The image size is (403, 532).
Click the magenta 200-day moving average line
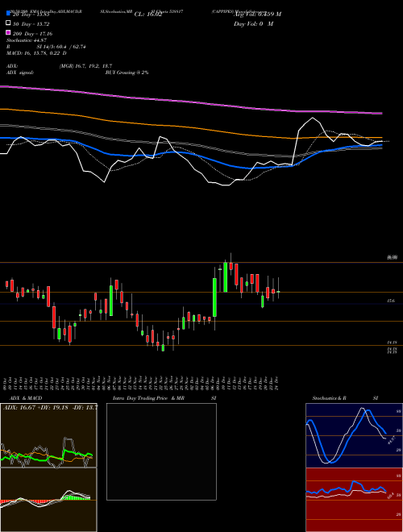click(190, 101)
